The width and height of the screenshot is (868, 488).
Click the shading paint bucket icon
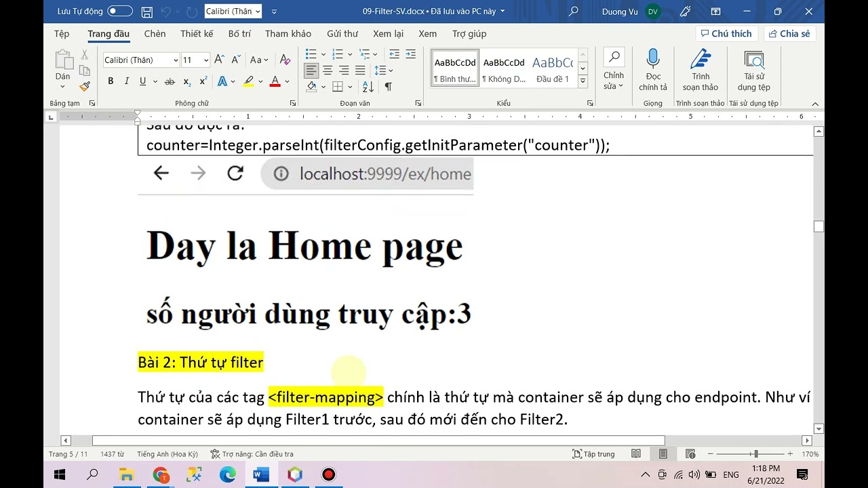[312, 87]
